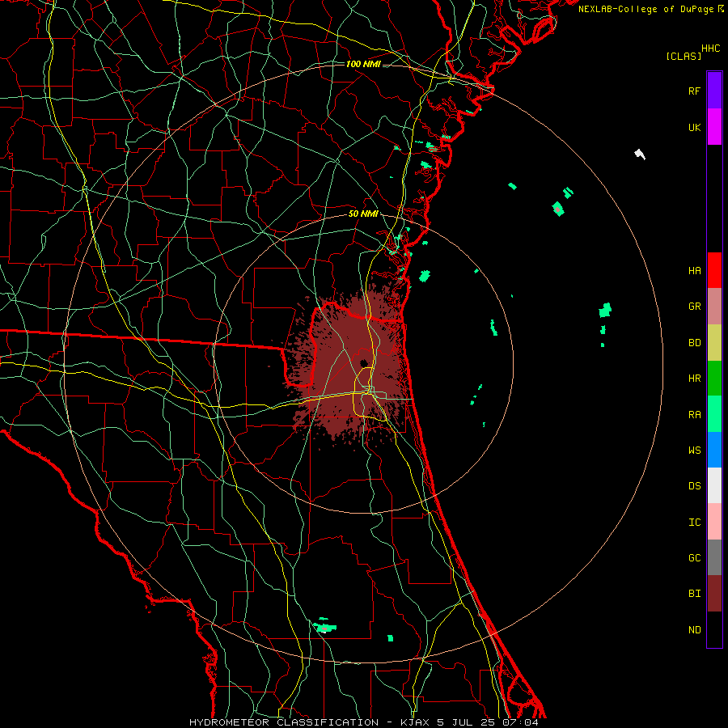
Task: Click the white dry snow echo offshore northeast
Action: [x=640, y=154]
